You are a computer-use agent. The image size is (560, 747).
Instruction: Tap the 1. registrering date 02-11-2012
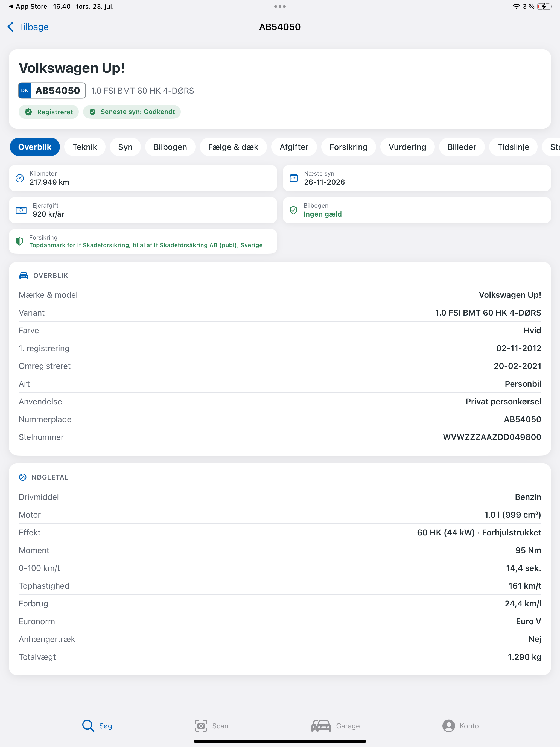point(519,348)
